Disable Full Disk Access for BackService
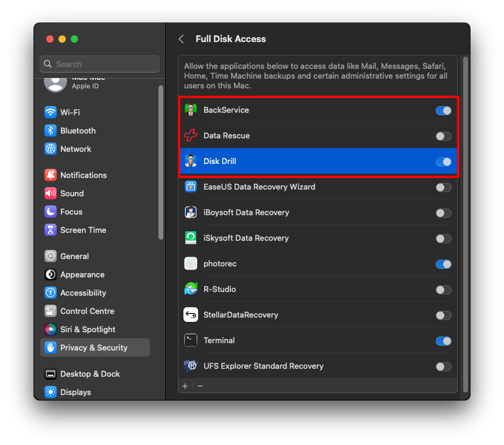Viewport: 504px width, 445px height. (x=444, y=110)
